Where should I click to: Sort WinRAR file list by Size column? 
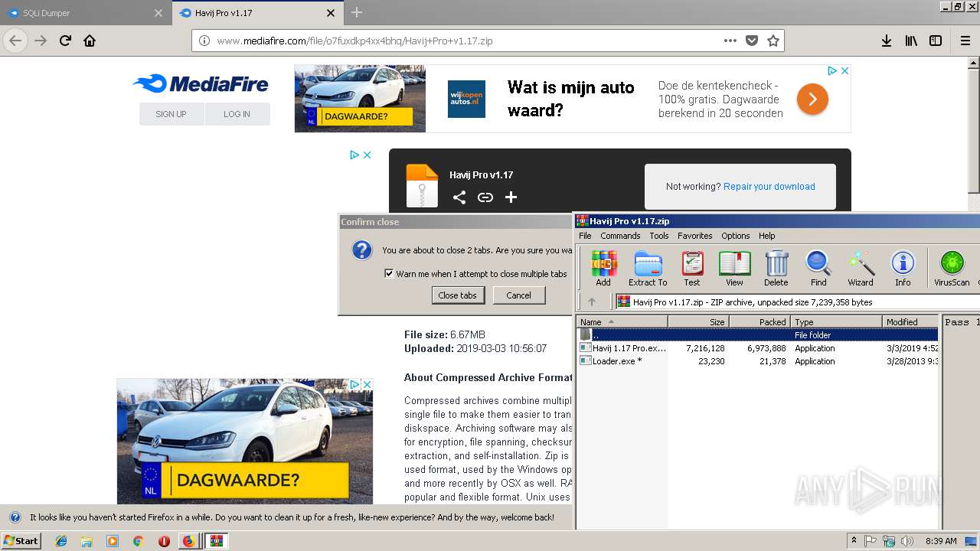(698, 321)
